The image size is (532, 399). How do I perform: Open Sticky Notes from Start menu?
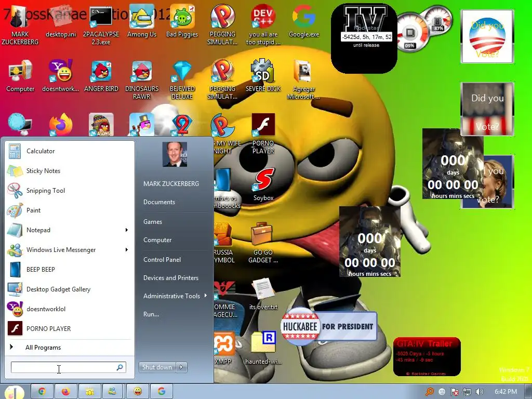point(69,170)
